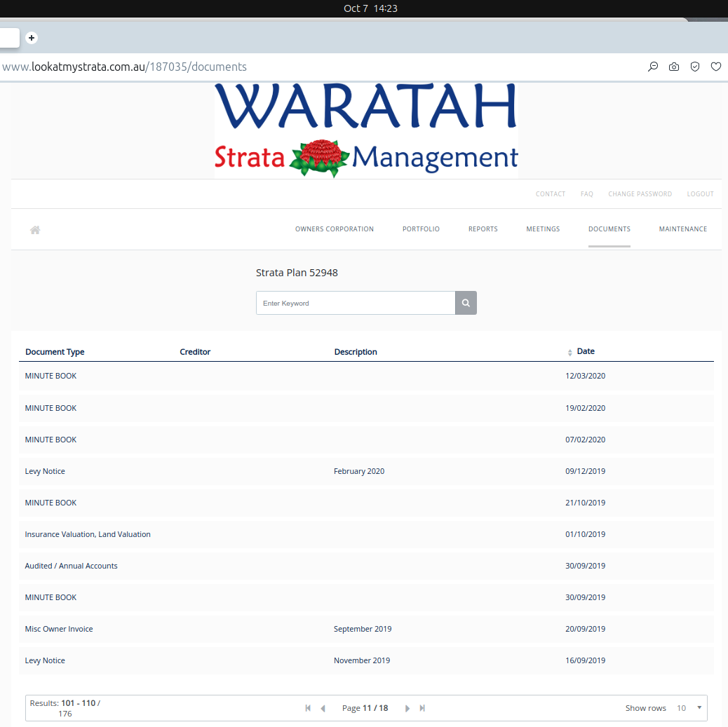
Task: Click the Document Type column header
Action: tap(55, 352)
